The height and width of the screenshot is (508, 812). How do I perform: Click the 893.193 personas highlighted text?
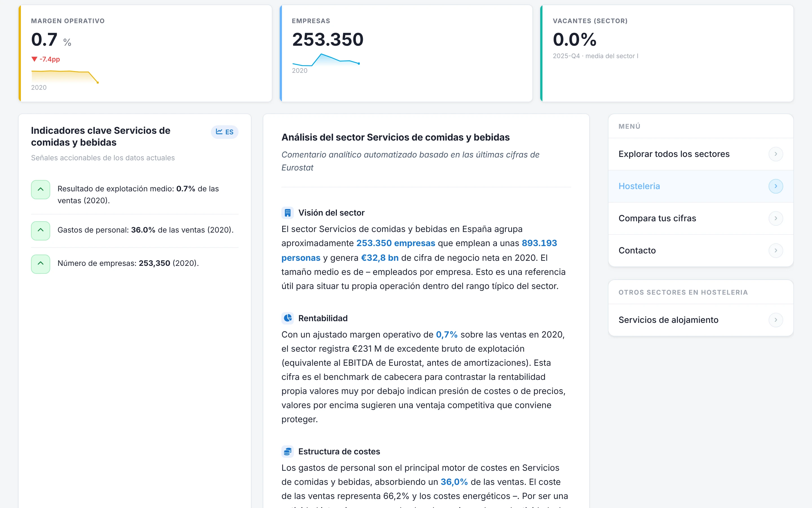(x=539, y=243)
